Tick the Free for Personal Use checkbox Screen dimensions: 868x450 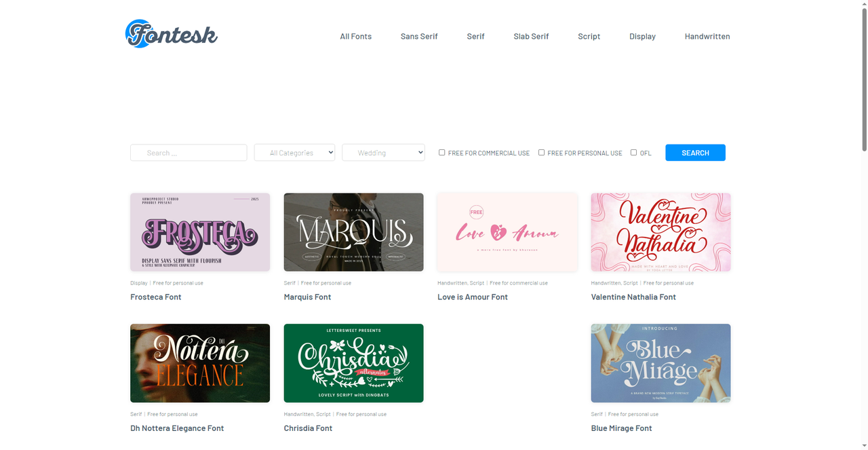[x=541, y=153]
